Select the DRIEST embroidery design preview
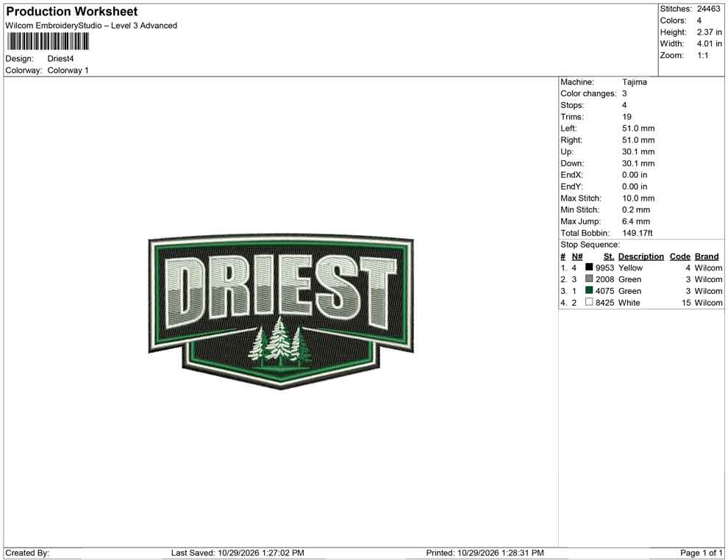 coord(281,312)
